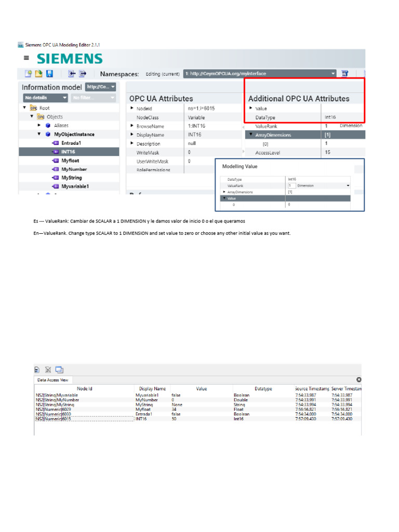Expand ArrayDimensions in Modelling Value panel
This screenshot has height=532, width=399.
pyautogui.click(x=224, y=192)
